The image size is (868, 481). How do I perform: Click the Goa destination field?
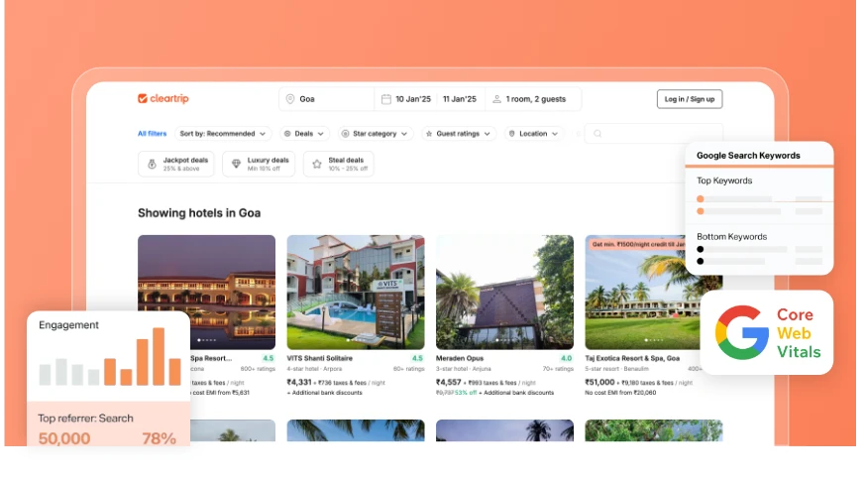point(327,99)
